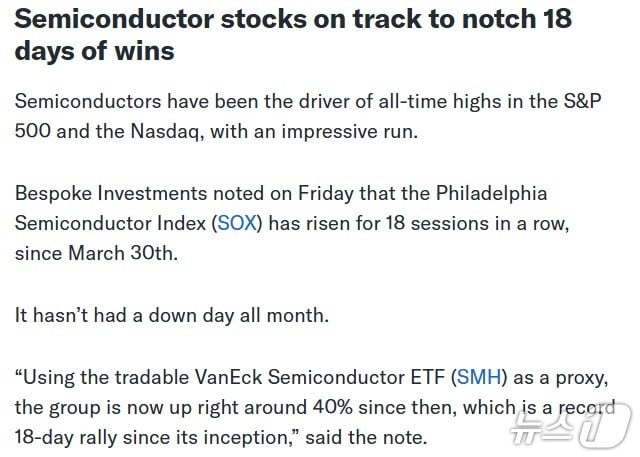Click the paragraph starting "Semiconductors have been the driver"
The image size is (640, 457).
point(180,100)
